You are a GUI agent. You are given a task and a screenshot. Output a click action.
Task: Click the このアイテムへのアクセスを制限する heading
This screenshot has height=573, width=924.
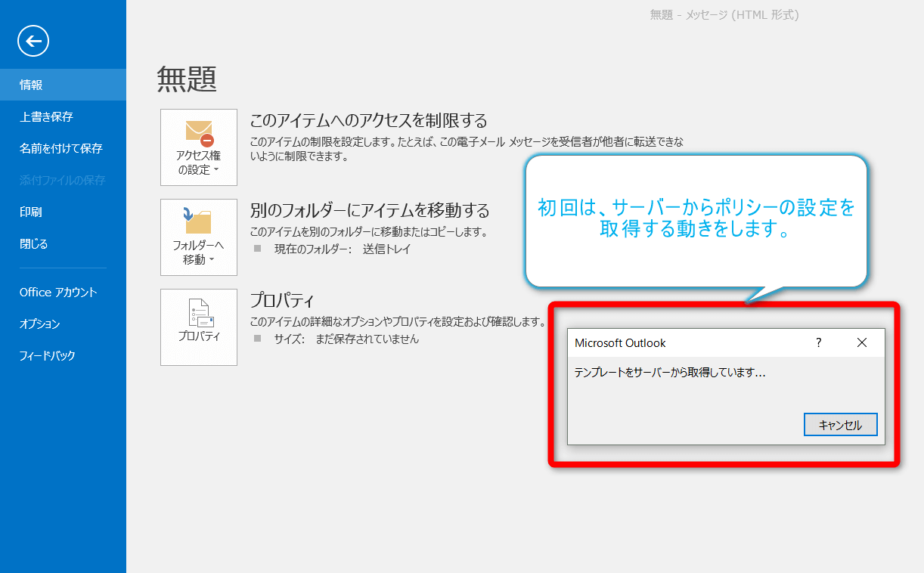click(x=368, y=120)
